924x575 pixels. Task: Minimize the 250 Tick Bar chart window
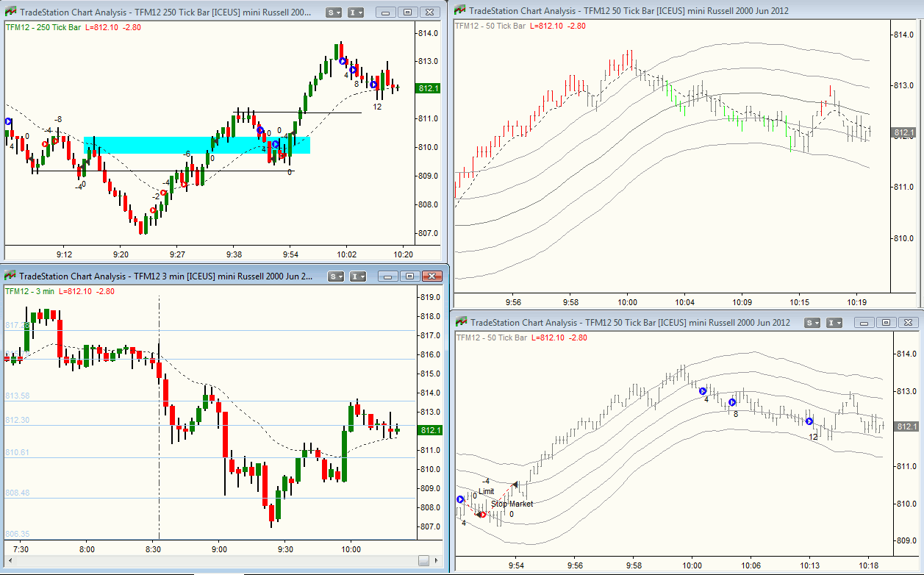[x=384, y=12]
